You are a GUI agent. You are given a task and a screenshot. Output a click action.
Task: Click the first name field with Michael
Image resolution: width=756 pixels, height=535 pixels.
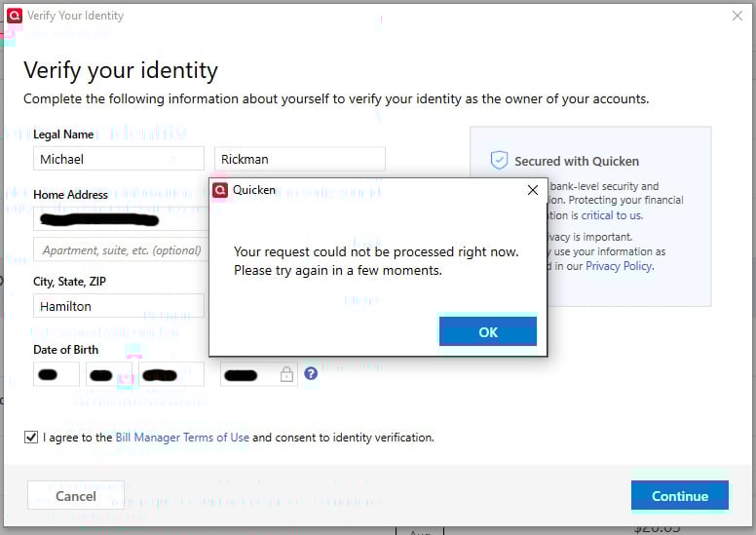point(119,159)
